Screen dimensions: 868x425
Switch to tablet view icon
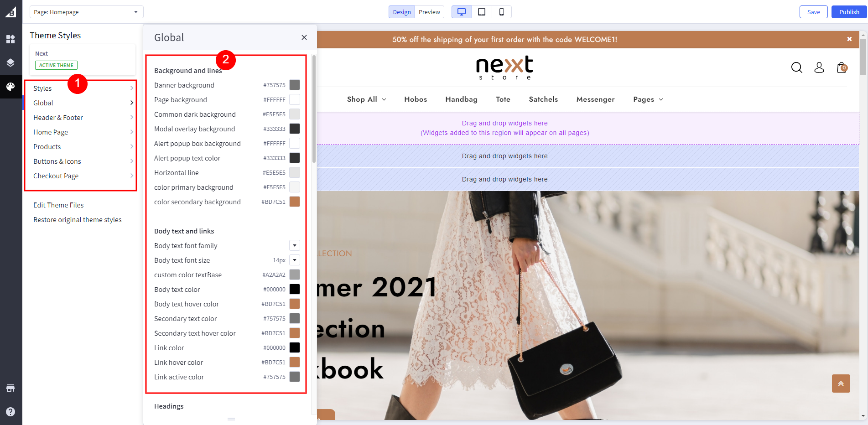(x=482, y=12)
